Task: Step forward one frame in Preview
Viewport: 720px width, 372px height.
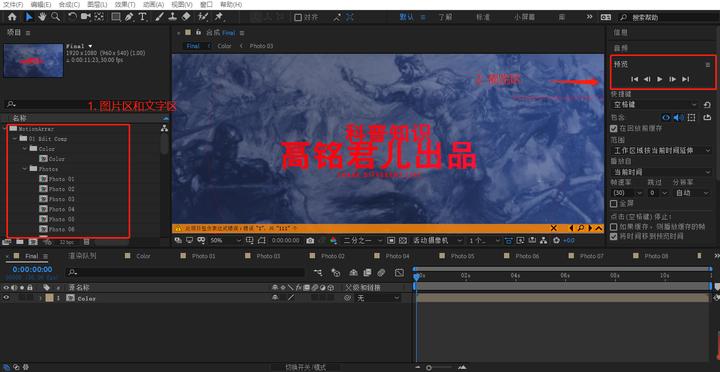Action: pos(672,79)
